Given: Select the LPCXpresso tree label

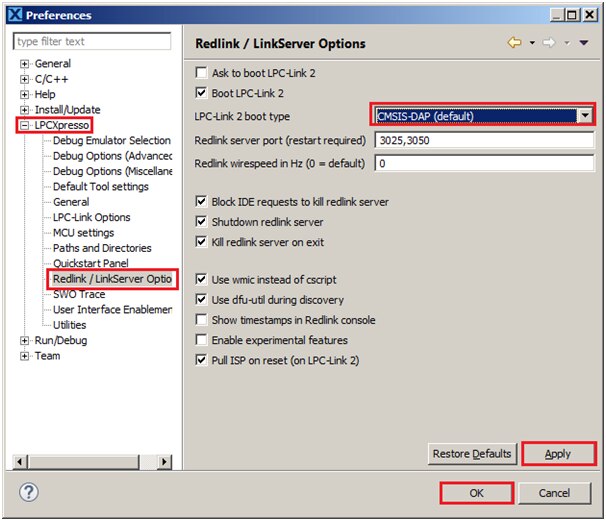Looking at the screenshot, I should tap(62, 125).
